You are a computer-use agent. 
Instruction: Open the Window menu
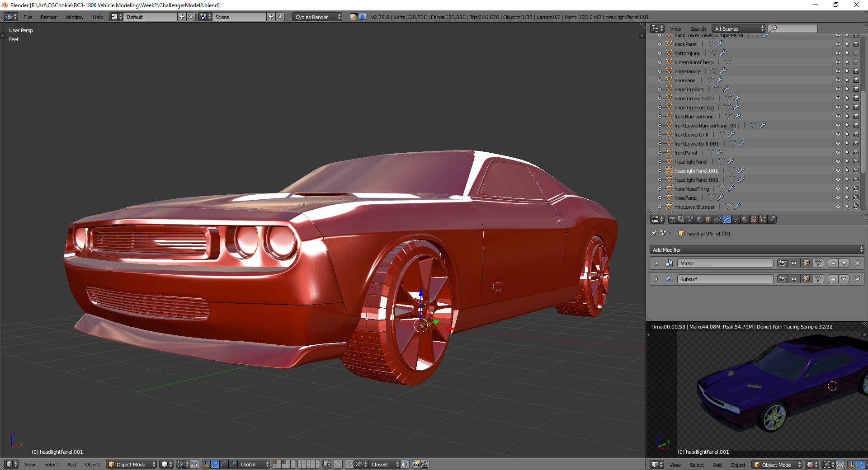tap(74, 17)
